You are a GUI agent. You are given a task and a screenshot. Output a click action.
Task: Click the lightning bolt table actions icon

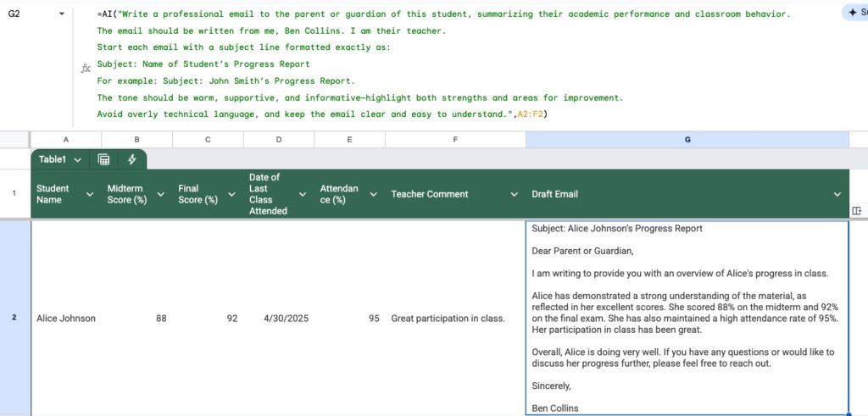132,159
